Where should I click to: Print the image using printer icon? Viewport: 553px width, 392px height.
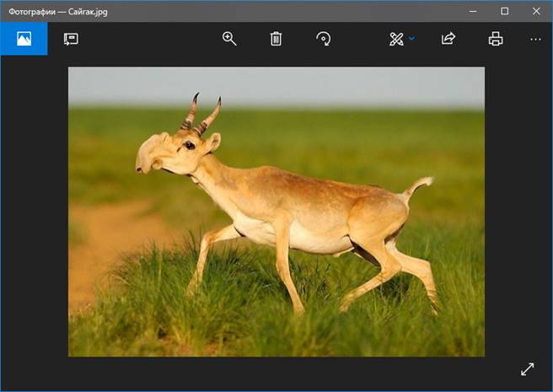(496, 39)
